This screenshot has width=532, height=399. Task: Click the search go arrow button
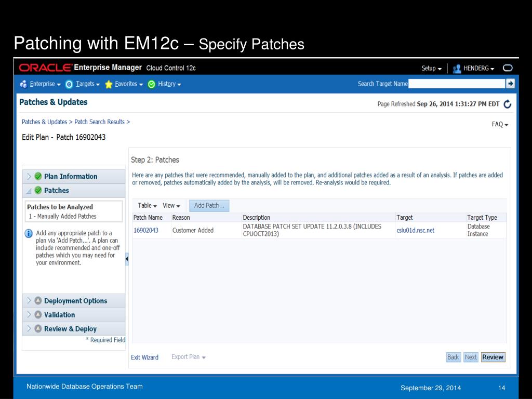tap(510, 84)
